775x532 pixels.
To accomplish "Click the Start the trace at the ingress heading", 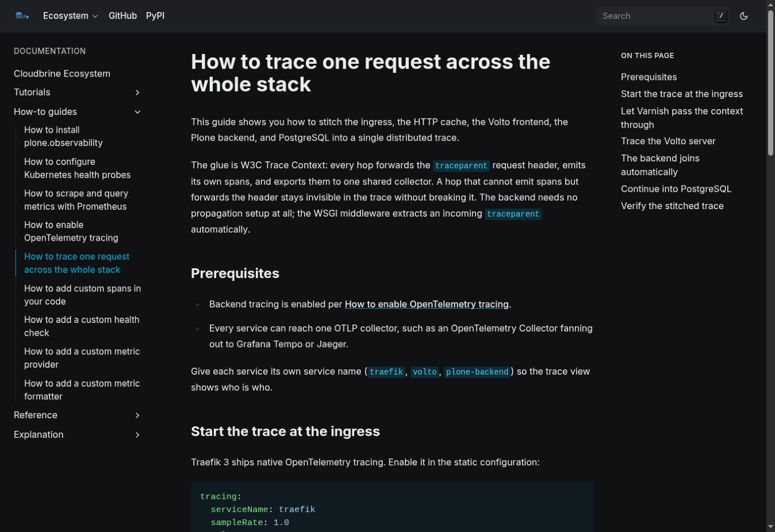I will 285,431.
